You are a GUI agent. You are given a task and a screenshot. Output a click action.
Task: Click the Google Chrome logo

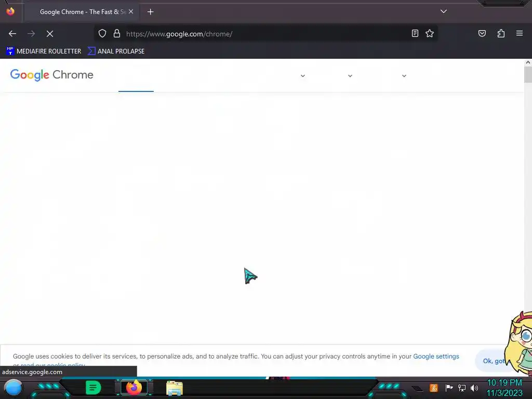tap(51, 75)
